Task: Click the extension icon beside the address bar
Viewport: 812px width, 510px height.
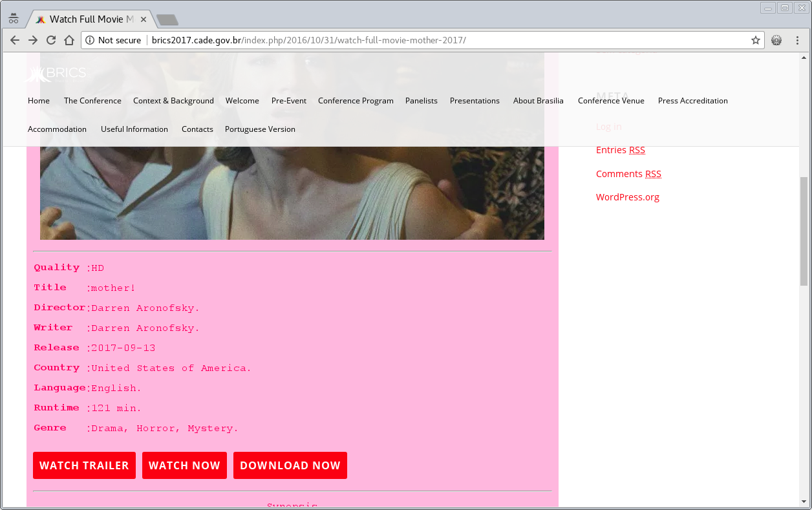Action: tap(776, 40)
